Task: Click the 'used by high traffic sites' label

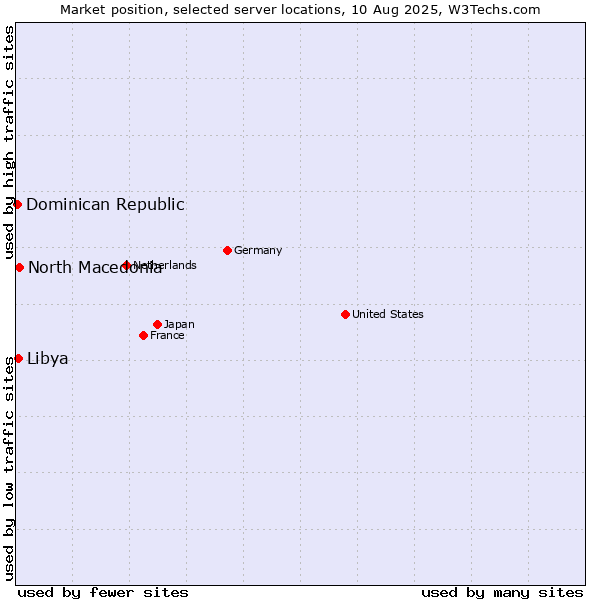Action: [8, 142]
